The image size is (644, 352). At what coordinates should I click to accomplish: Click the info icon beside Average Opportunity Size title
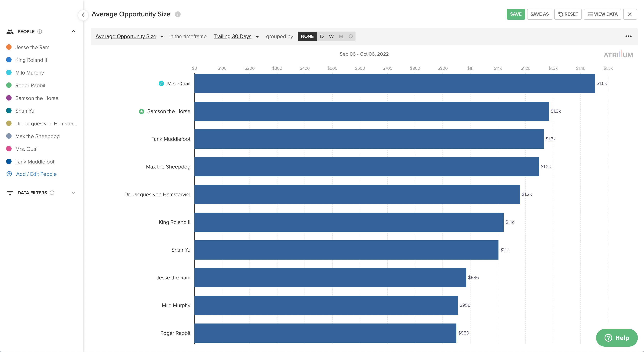pyautogui.click(x=178, y=14)
